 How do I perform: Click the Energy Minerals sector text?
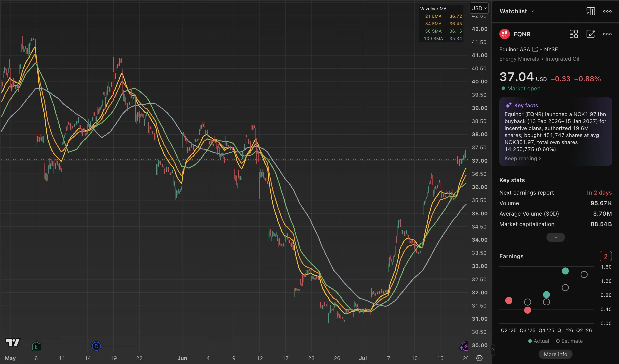519,59
